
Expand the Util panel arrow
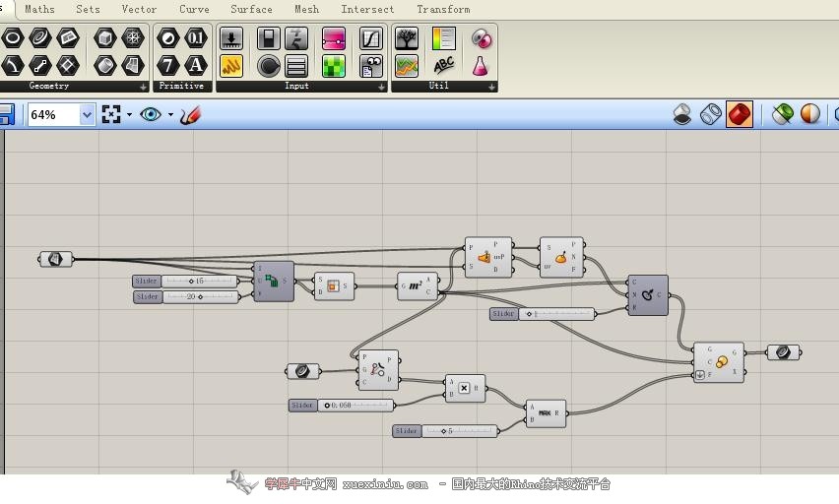tap(491, 87)
